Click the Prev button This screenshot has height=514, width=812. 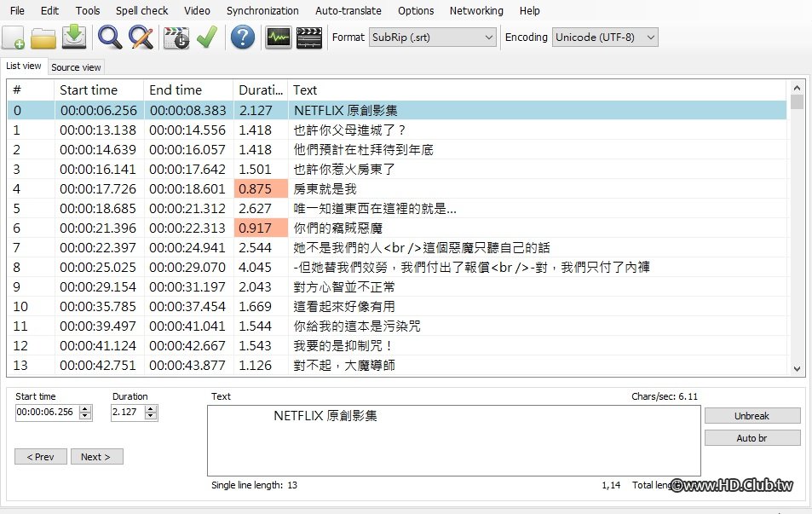pos(40,457)
